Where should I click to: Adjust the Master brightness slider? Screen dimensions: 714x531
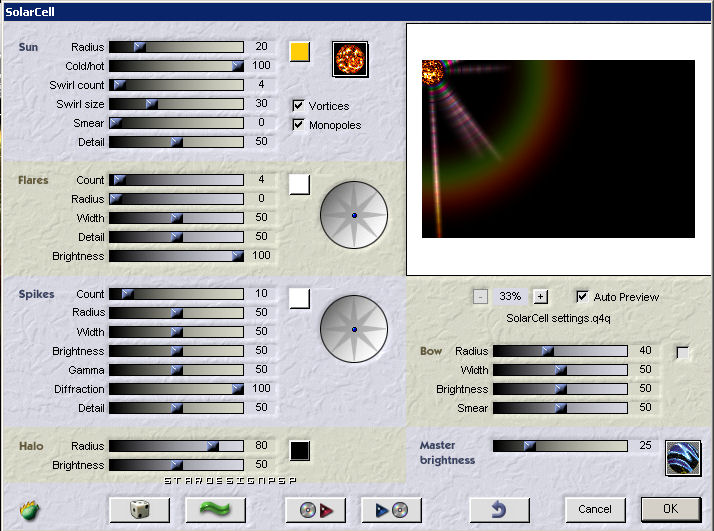click(560, 446)
